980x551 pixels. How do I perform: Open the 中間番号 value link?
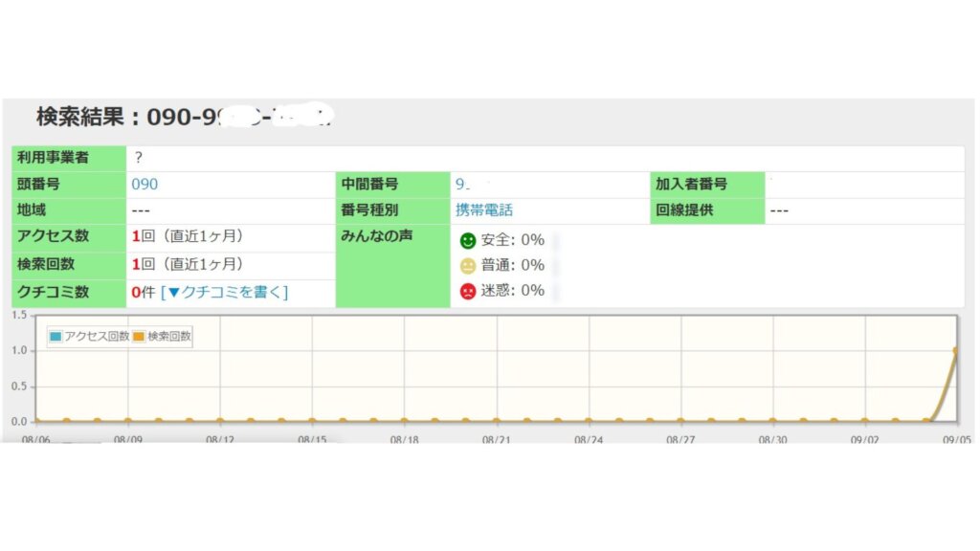(462, 185)
